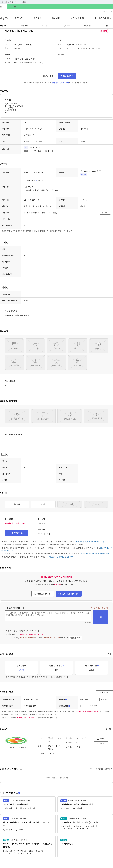This screenshot has width=113, height=868.
Task: Click the company logo image
Action: 16,740
